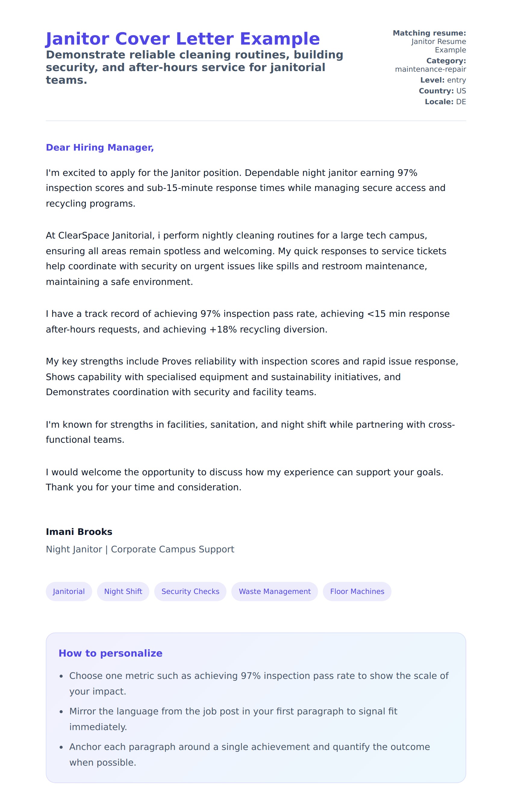The height and width of the screenshot is (812, 512).
Task: Click the Imani Brooks signature name
Action: (79, 532)
